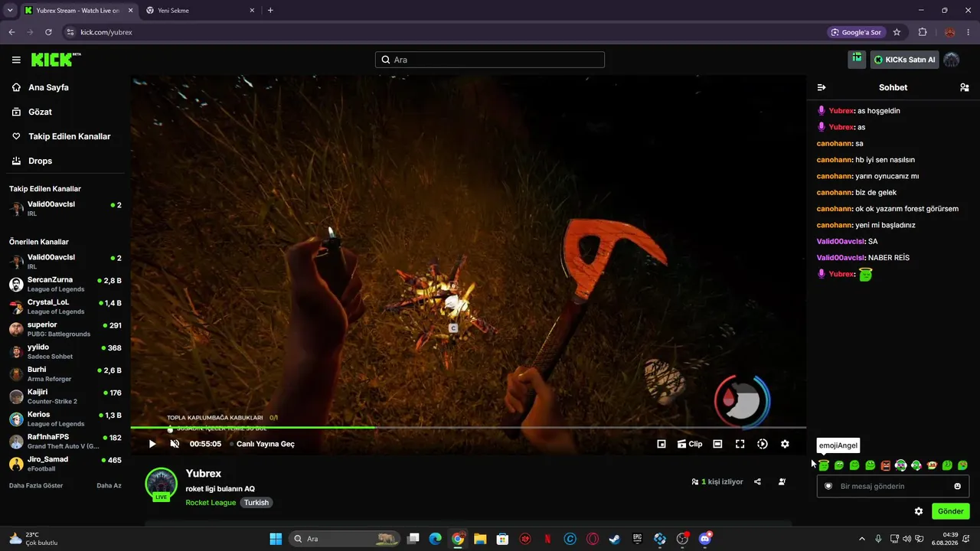Screen dimensions: 980x551
Task: Open the green Kick gift shop icon
Action: 857,59
